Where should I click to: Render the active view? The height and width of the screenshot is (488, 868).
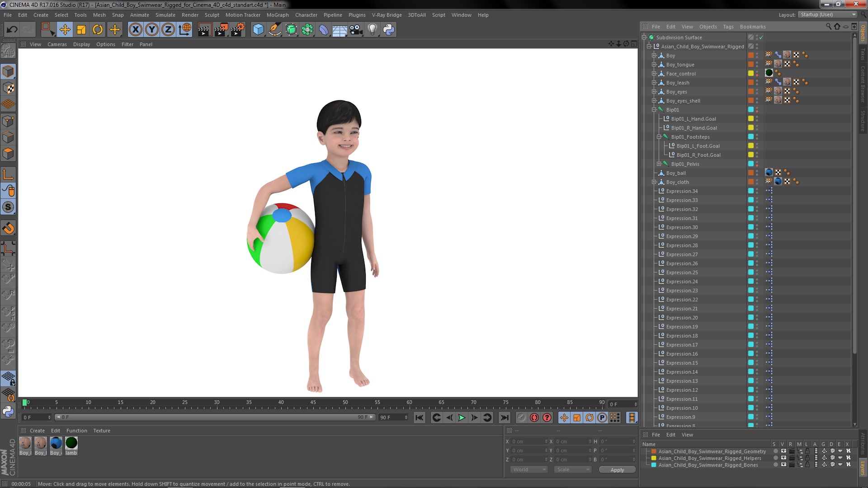point(204,30)
